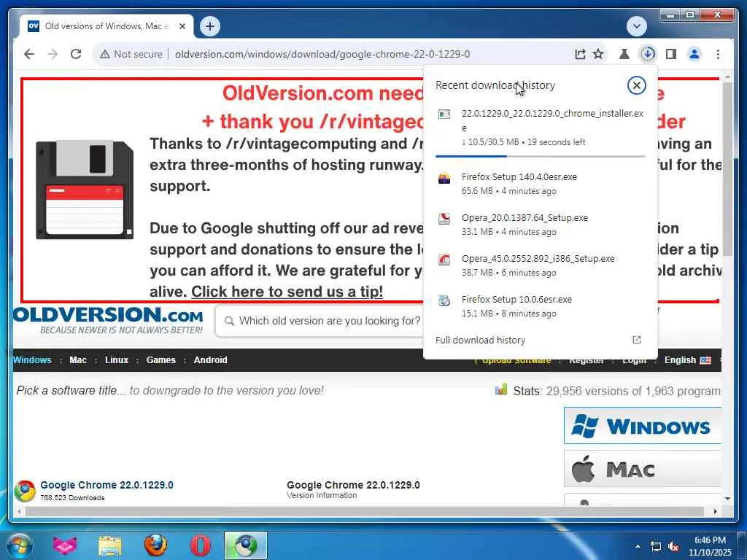This screenshot has width=747, height=560.
Task: Click the Opera_20.0.1387.64_Setup.exe icon
Action: [x=444, y=219]
